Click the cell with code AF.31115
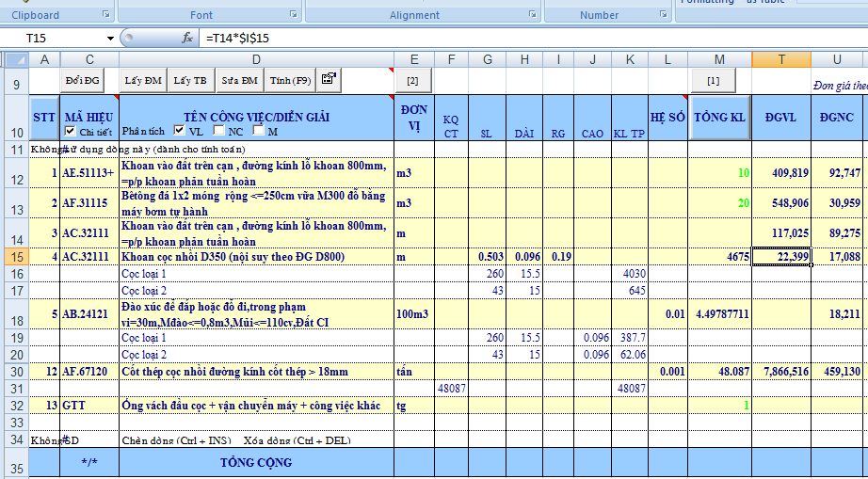The image size is (868, 479). (x=89, y=203)
